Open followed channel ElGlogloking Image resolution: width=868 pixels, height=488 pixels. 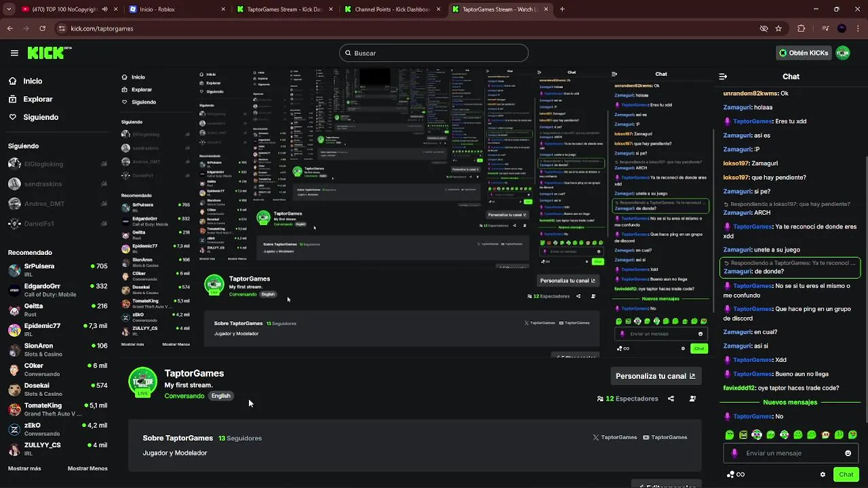[58, 164]
